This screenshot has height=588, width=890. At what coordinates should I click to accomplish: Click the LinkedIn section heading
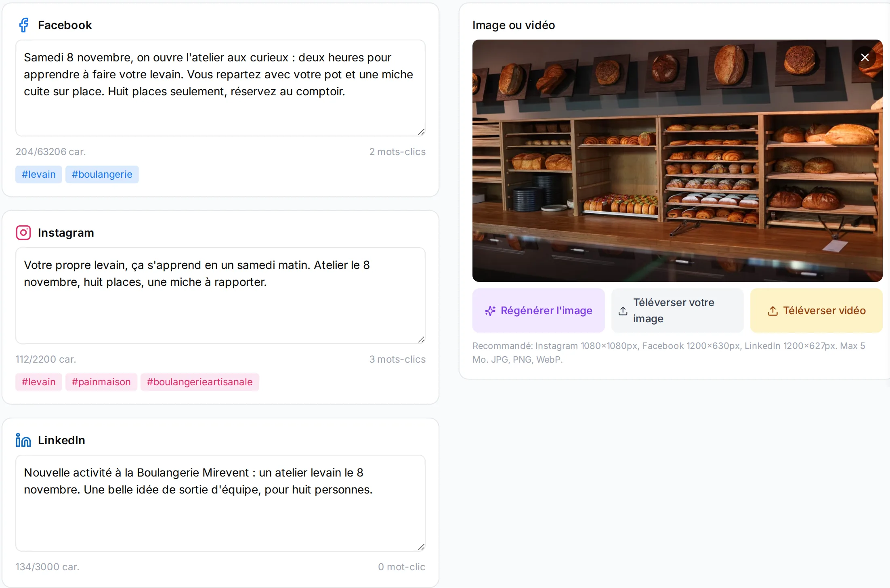coord(61,440)
